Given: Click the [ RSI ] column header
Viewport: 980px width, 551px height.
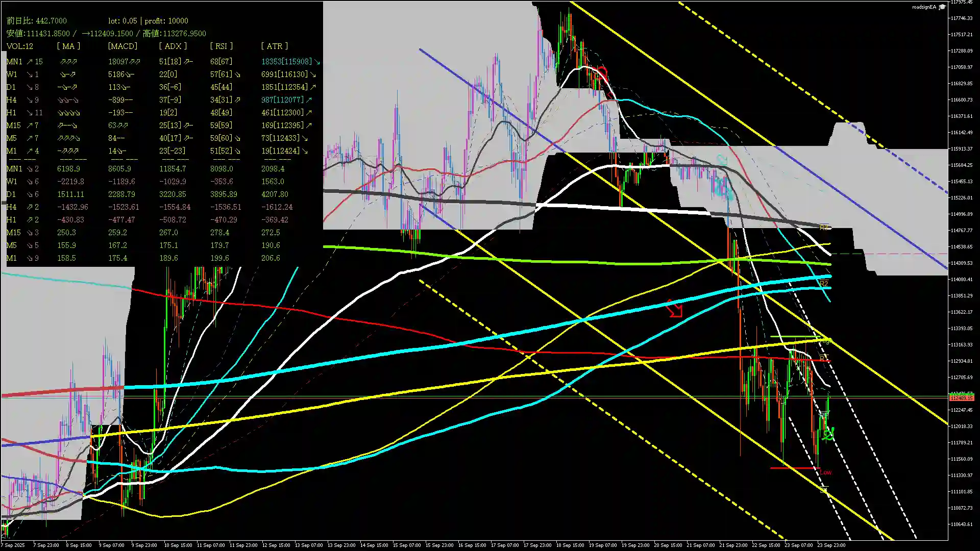Looking at the screenshot, I should pyautogui.click(x=221, y=46).
